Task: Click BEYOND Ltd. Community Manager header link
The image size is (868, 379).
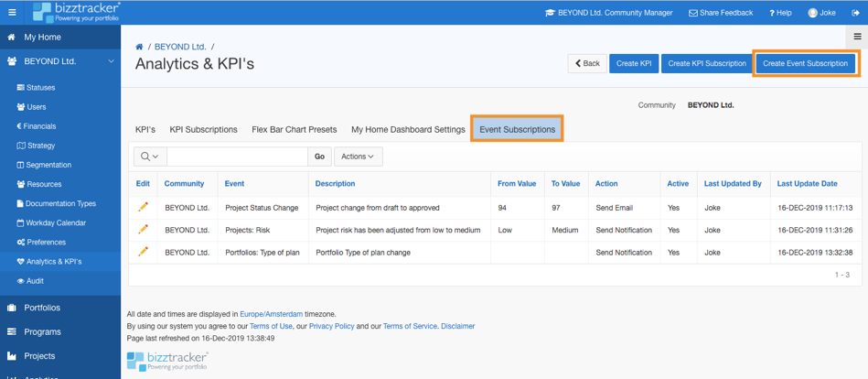Action: (x=609, y=13)
